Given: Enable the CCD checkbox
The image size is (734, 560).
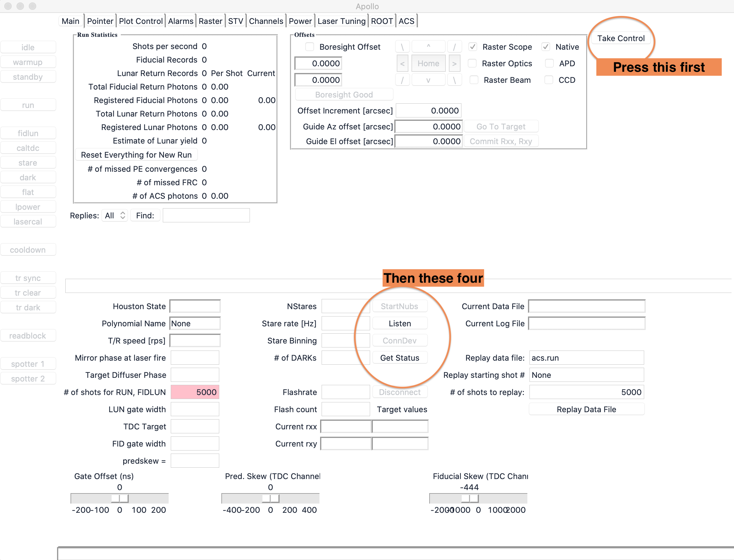Looking at the screenshot, I should pyautogui.click(x=549, y=80).
